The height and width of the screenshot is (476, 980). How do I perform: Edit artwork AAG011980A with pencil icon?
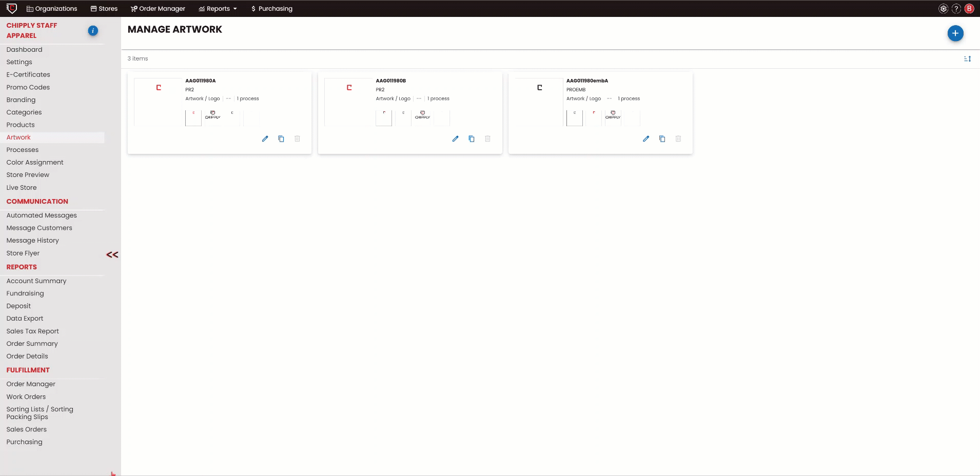265,139
